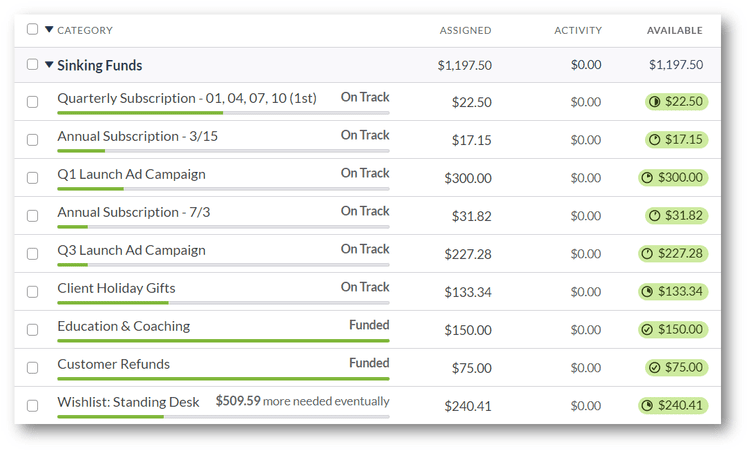
Task: Click the Education & Coaching progress bar
Action: (223, 341)
